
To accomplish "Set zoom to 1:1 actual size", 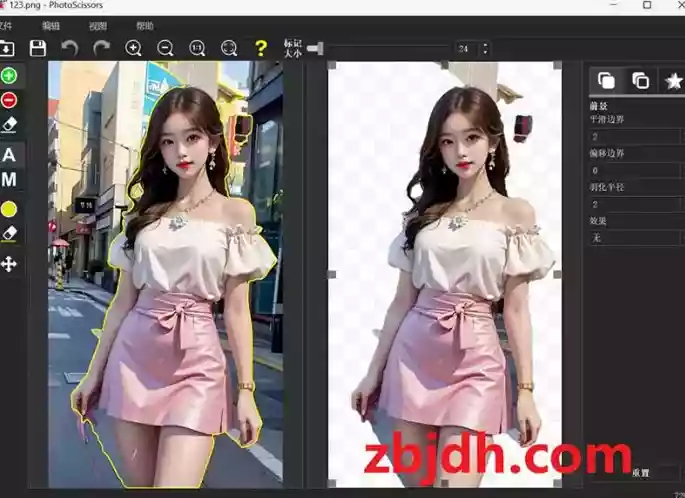I will tap(197, 48).
